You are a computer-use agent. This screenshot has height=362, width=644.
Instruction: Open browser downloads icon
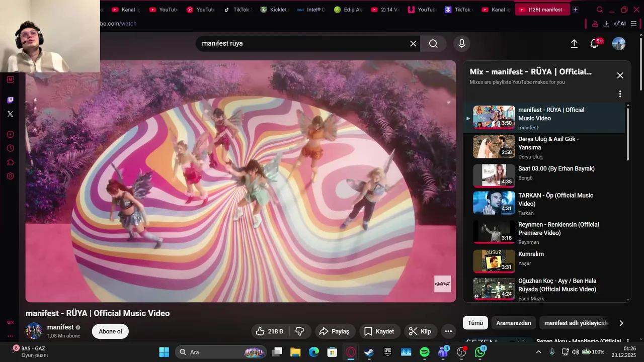(606, 24)
